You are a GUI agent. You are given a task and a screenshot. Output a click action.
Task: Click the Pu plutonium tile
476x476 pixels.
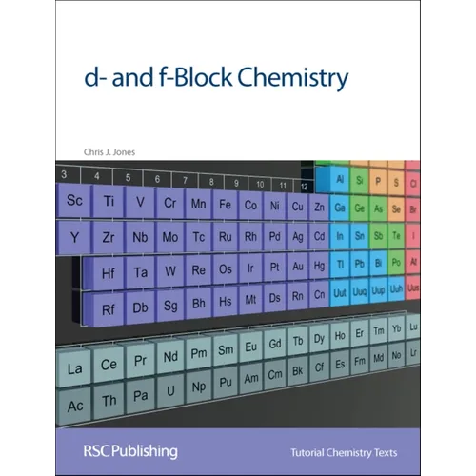pos(226,383)
